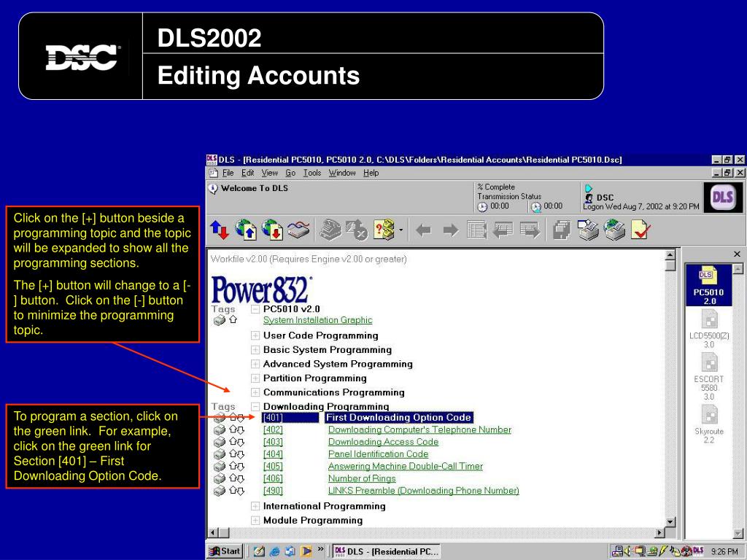
Task: Click the tag icon beside System Installation Graphic
Action: click(219, 321)
